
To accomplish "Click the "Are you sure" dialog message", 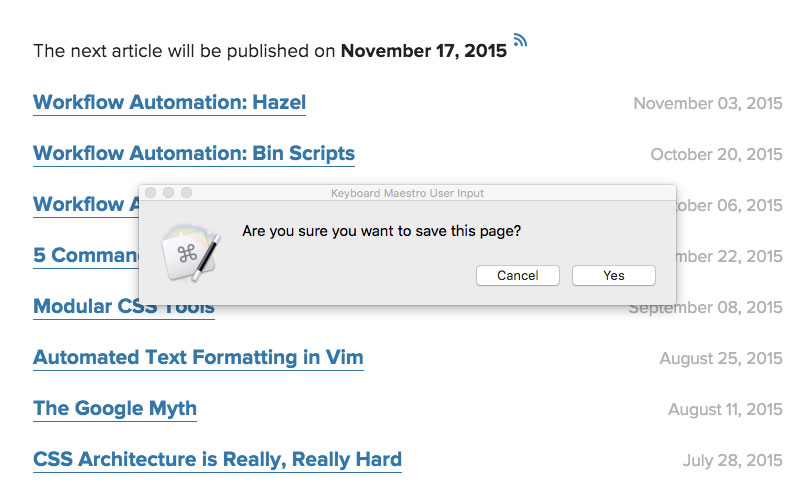I will click(381, 231).
